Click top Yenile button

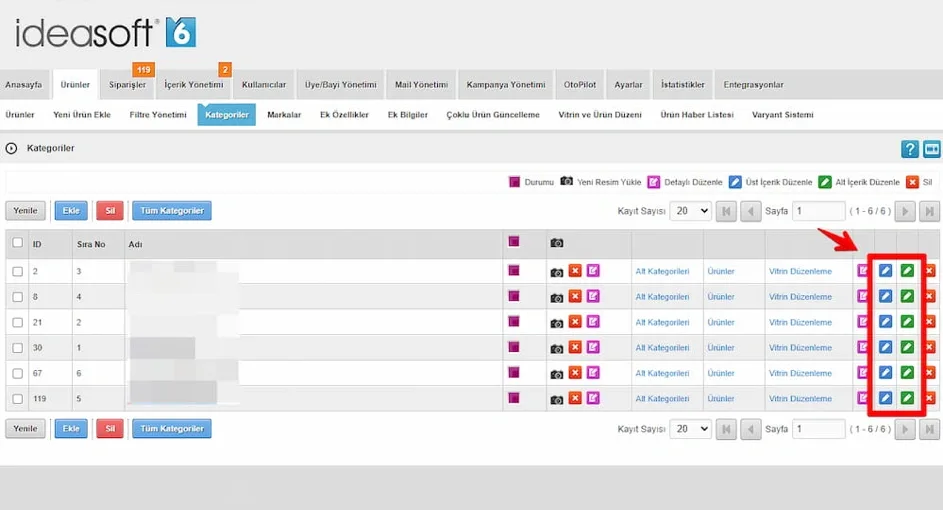[25, 210]
